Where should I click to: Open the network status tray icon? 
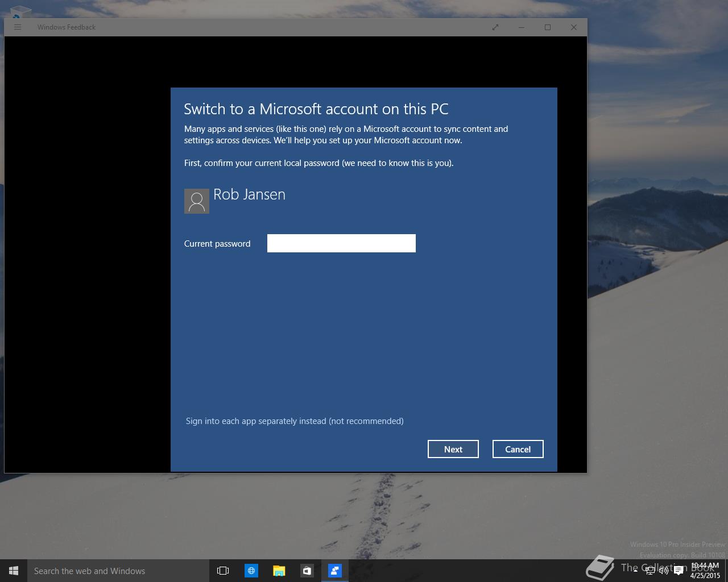(650, 571)
